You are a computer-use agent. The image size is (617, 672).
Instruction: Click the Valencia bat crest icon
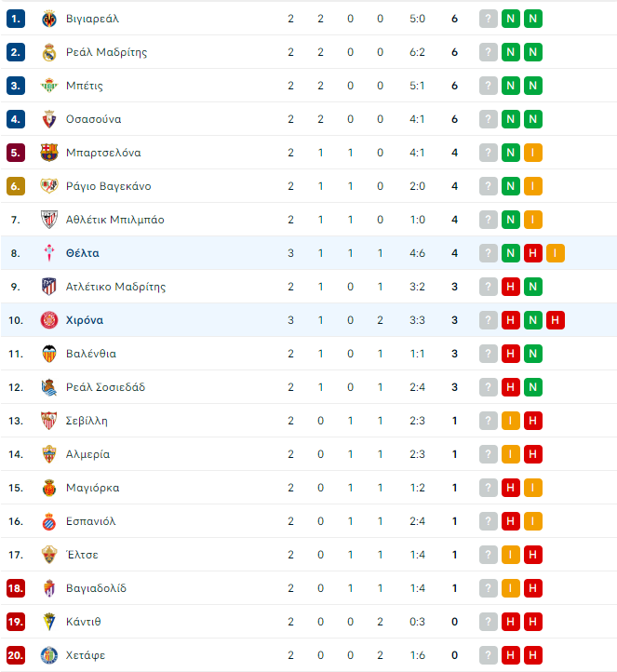(x=49, y=354)
